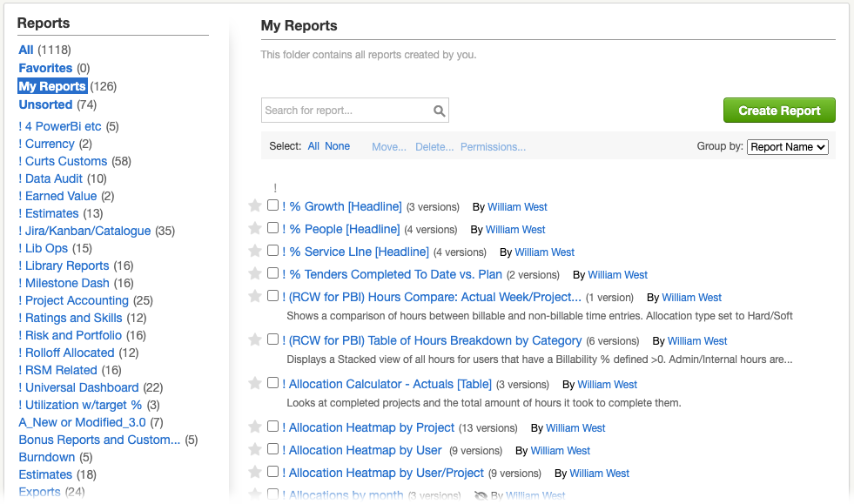Click star beside Allocation Heatmap by Project
The width and height of the screenshot is (854, 504).
(x=255, y=427)
